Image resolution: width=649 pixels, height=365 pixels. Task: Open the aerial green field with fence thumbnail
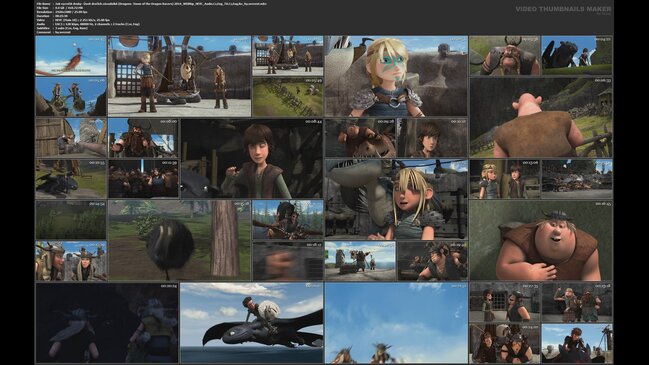click(x=288, y=96)
